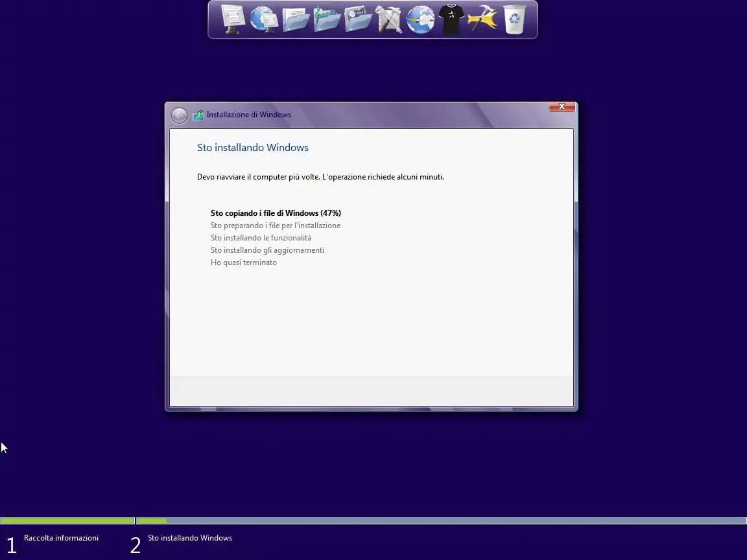Viewport: 747px width, 560px height.
Task: Open the computer monitor icon in the dock
Action: coord(233,19)
